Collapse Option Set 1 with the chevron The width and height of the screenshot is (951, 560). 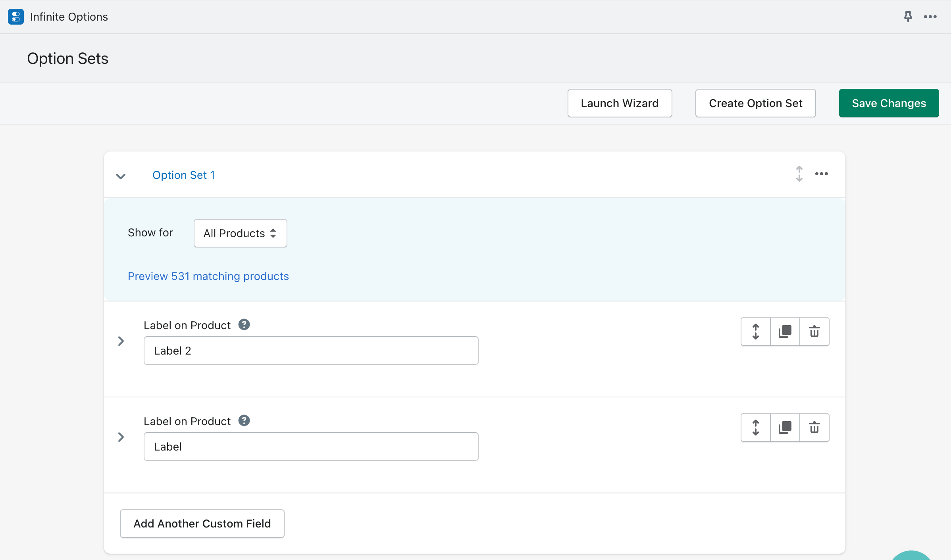[x=121, y=176]
